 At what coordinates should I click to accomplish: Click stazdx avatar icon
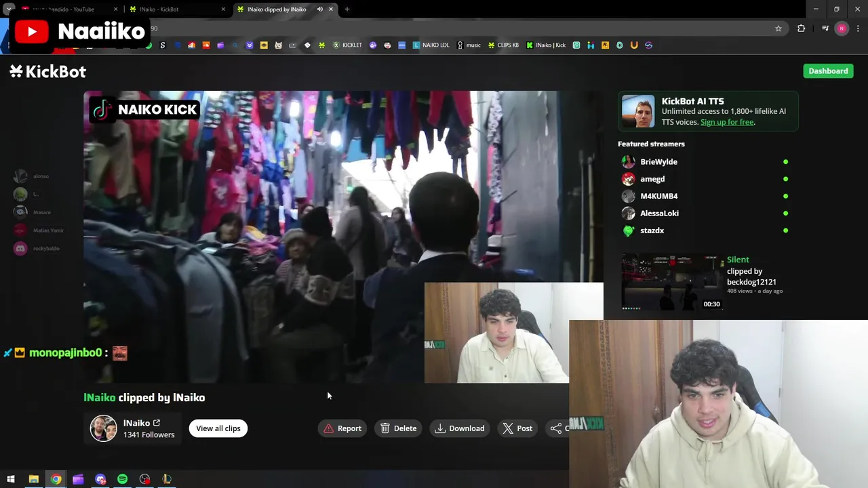pyautogui.click(x=629, y=230)
